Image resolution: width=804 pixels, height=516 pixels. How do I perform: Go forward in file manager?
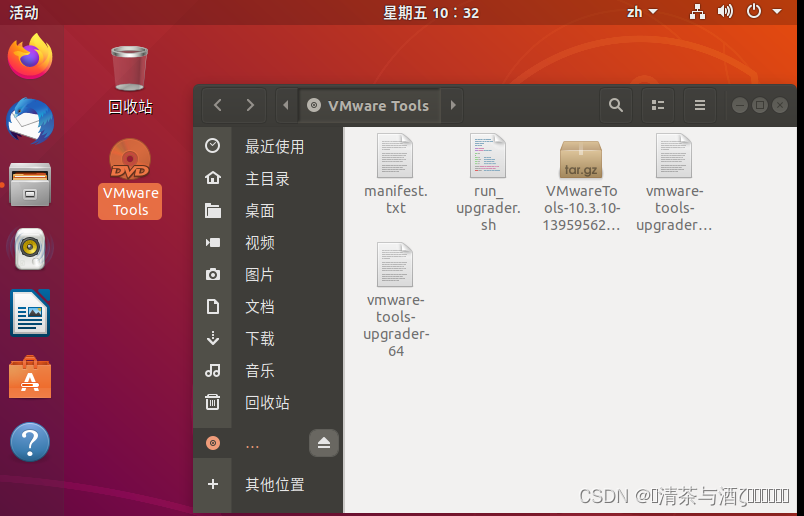(250, 105)
